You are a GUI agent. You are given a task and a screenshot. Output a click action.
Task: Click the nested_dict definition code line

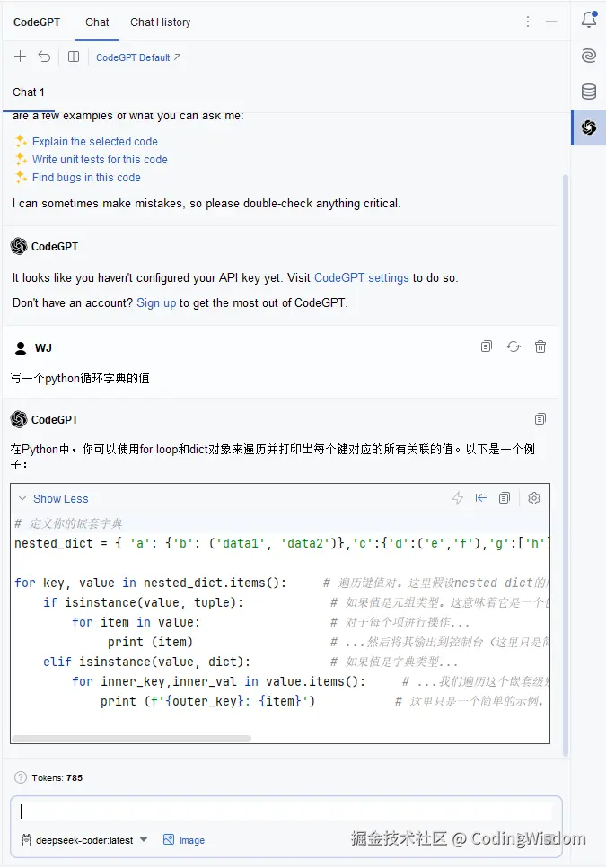[x=282, y=543]
